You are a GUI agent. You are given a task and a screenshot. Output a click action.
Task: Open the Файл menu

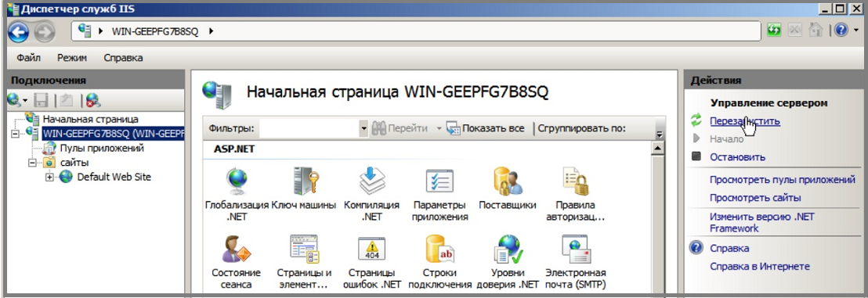[28, 58]
